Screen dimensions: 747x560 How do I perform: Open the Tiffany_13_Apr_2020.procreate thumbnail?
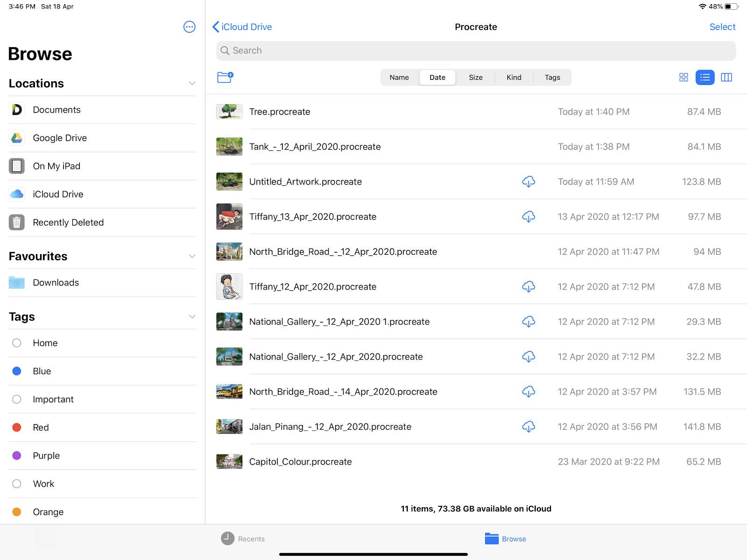click(229, 217)
